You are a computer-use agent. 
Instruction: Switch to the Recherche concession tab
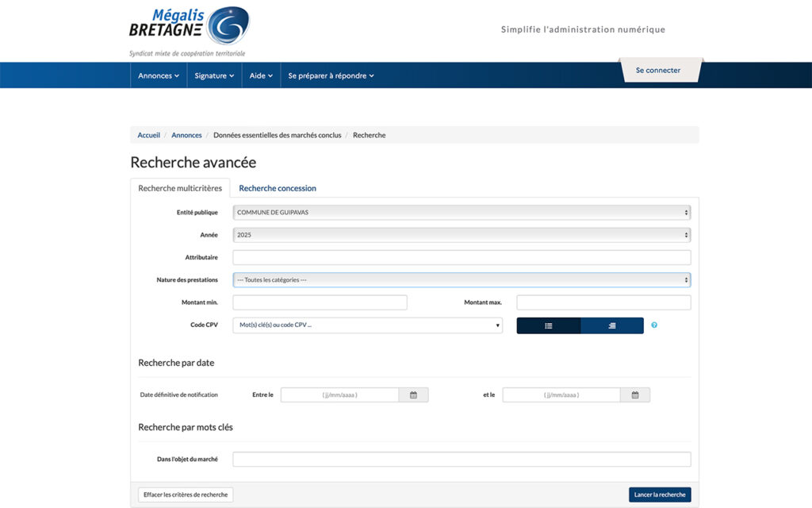(277, 188)
